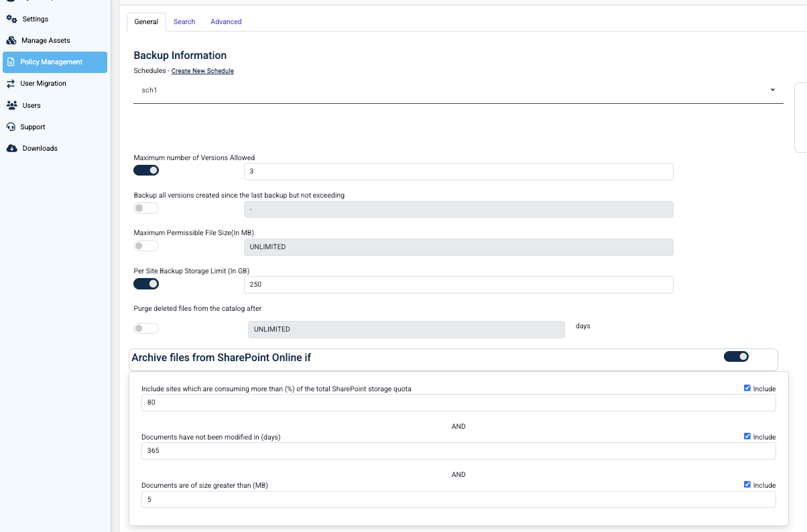Click the Create New Schedule link
807x532 pixels.
202,70
